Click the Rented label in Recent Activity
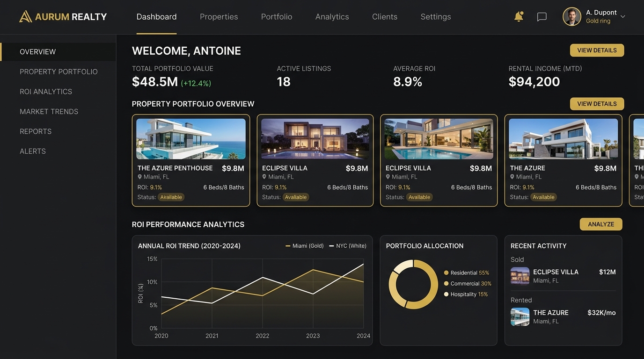This screenshot has height=359, width=644. tap(521, 300)
